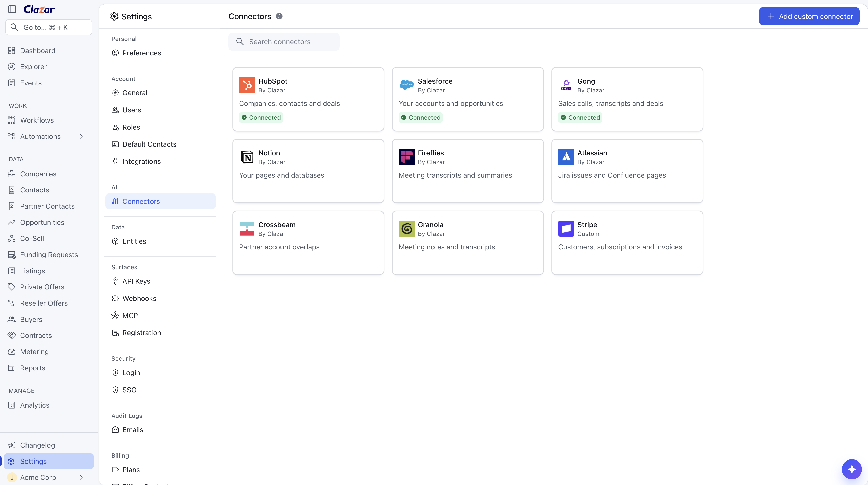The image size is (868, 485).
Task: Open Plans under Billing
Action: tap(160, 470)
